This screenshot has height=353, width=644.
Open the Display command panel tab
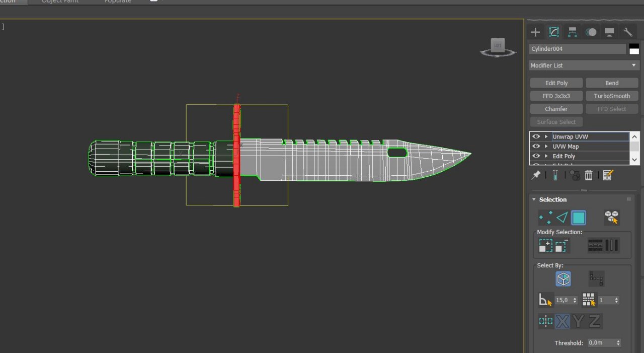pos(609,32)
